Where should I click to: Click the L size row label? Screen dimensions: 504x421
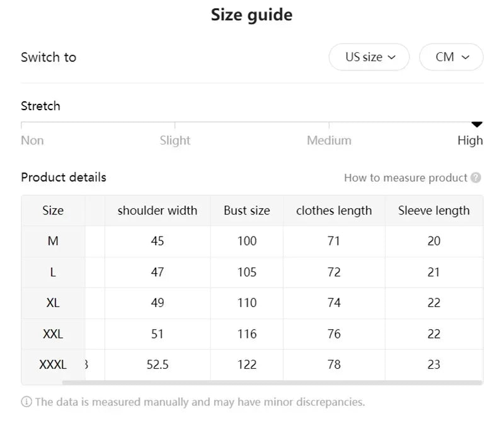[53, 272]
